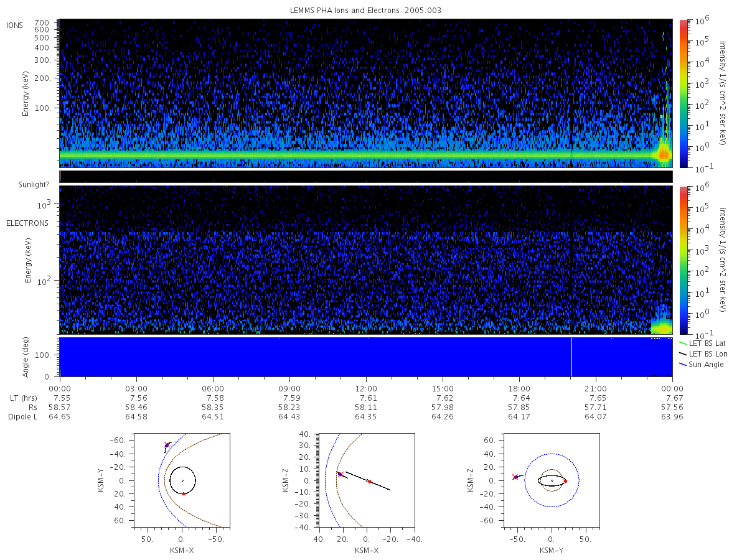Select the LET BS Lon legend entry
The image size is (747, 560).
pos(703,353)
